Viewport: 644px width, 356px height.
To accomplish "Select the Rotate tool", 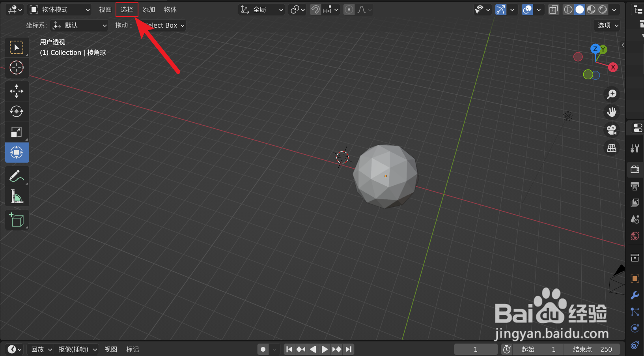I will coord(17,111).
